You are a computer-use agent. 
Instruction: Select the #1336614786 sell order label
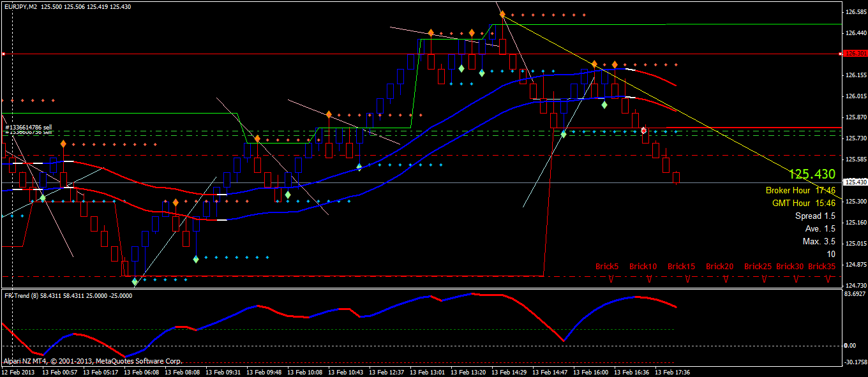click(29, 127)
